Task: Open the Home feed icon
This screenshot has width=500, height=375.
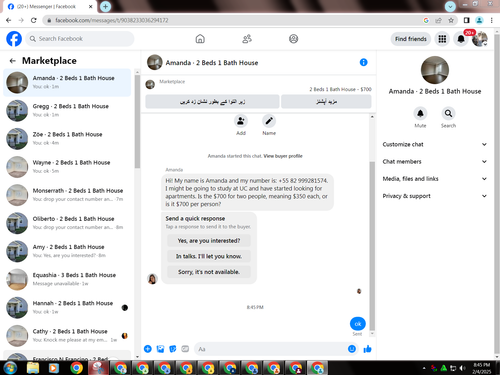Action: [x=200, y=39]
